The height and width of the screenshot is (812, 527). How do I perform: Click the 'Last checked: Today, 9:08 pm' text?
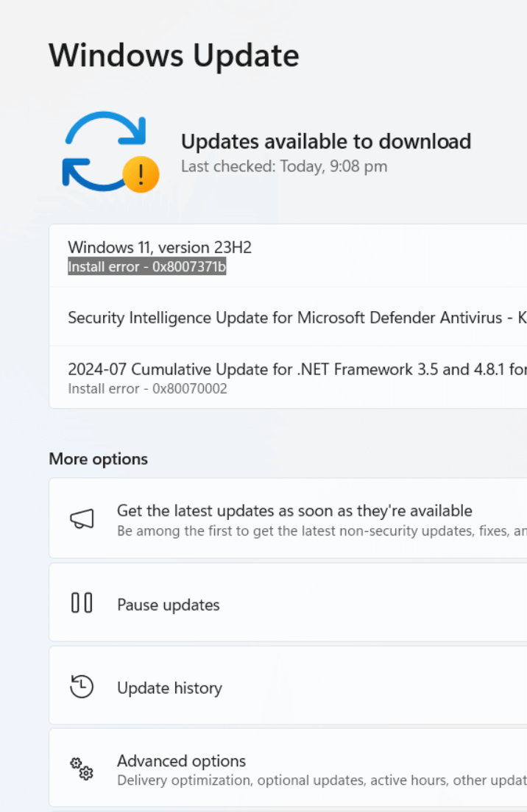(283, 166)
